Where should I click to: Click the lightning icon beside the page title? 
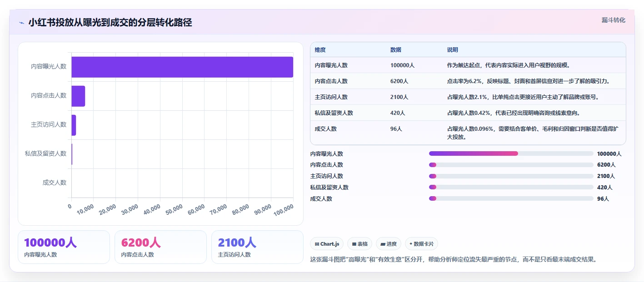coord(21,23)
